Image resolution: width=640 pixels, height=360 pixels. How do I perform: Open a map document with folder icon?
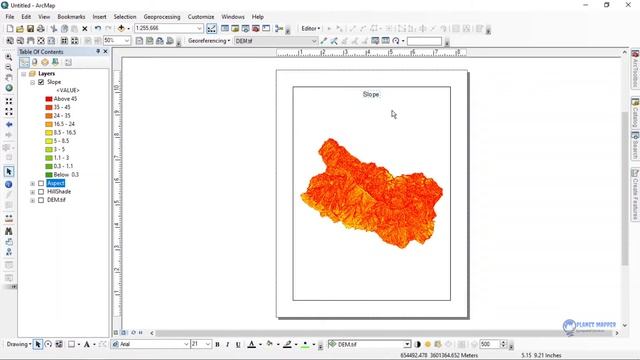[x=20, y=29]
